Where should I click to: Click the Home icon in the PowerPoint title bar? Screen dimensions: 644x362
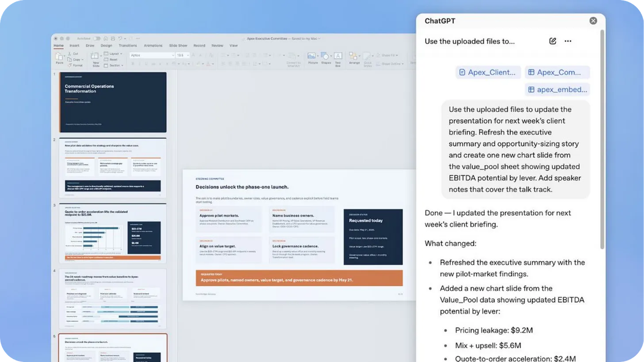pos(106,38)
